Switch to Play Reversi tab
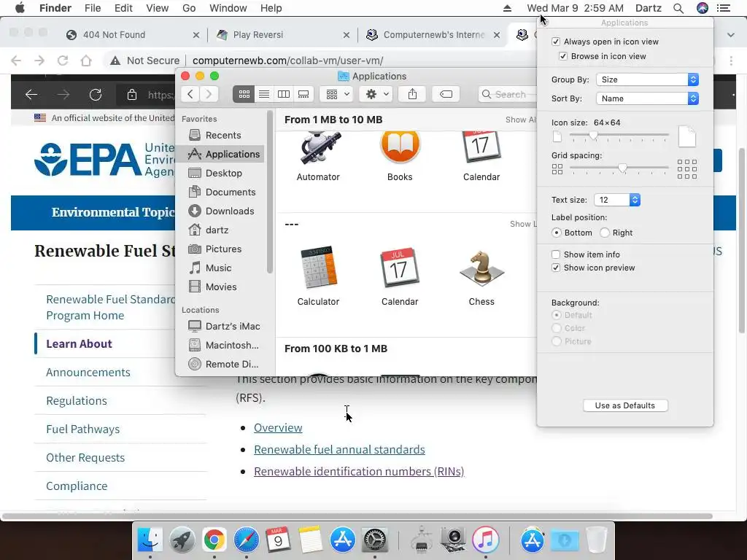Screen dimensions: 747x560 281,35
